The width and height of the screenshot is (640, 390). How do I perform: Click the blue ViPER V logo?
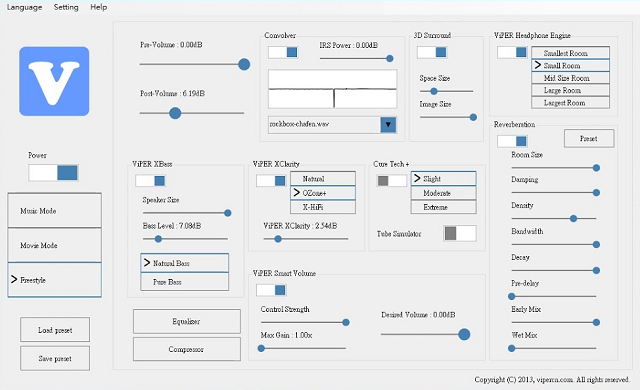pyautogui.click(x=54, y=81)
